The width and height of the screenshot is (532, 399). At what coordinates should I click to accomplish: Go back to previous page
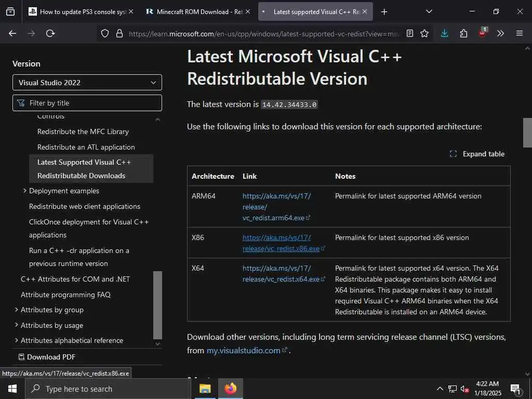(12, 33)
